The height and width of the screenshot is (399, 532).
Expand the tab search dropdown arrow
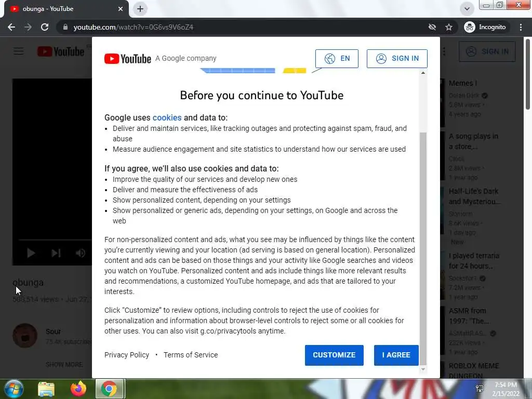[467, 9]
